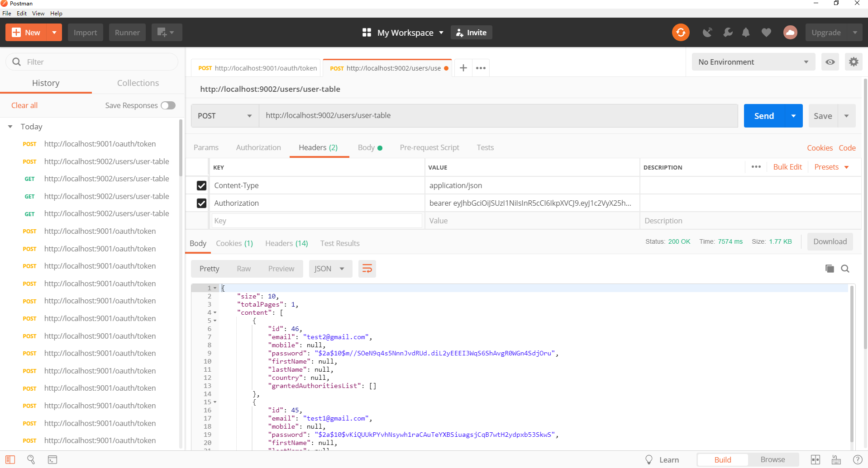This screenshot has height=468, width=868.
Task: Click the Import button
Action: pos(85,33)
